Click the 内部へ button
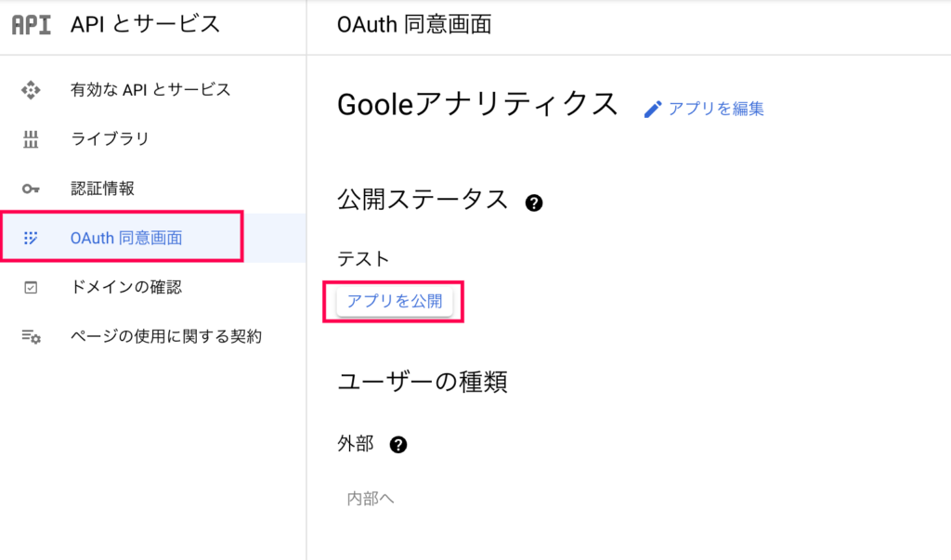The width and height of the screenshot is (951, 560). pos(370,499)
